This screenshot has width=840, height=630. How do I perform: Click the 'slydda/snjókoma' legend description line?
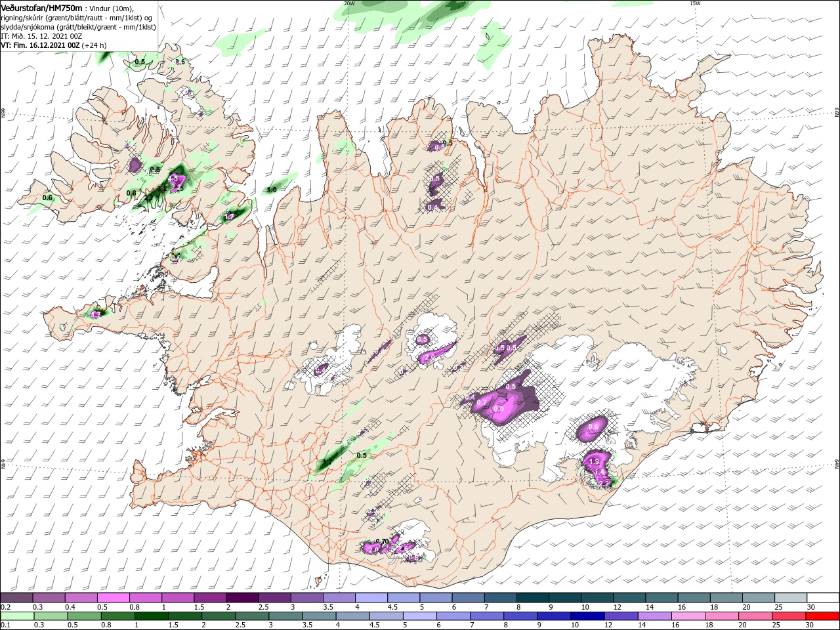77,27
